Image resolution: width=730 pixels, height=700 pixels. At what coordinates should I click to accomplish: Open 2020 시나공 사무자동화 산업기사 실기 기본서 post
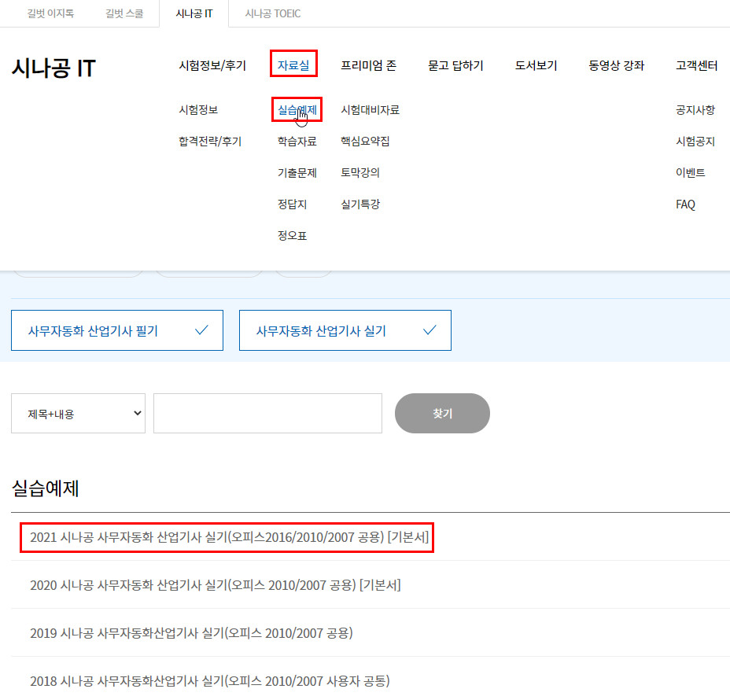tap(215, 585)
